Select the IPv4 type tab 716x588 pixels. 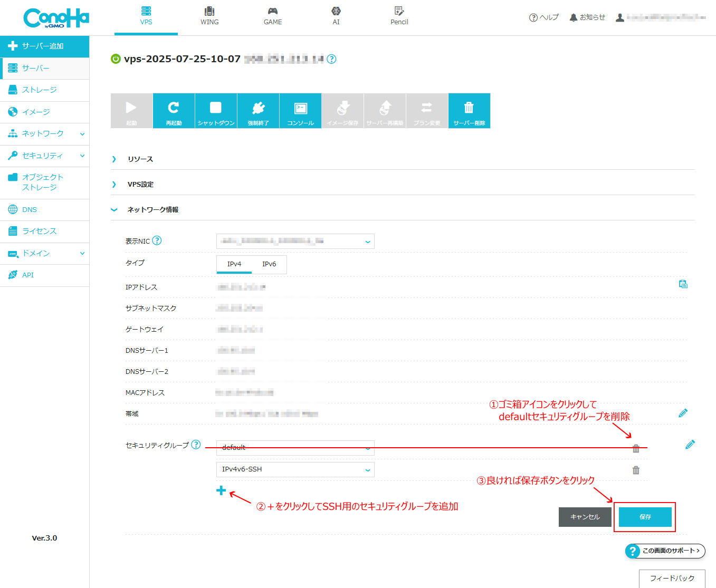pos(234,264)
